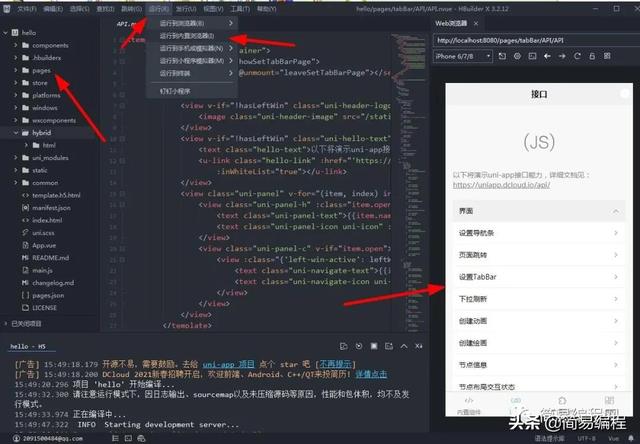Viewport: 640px width, 444px height.
Task: Select the wxcomponents folder
Action: tap(54, 120)
